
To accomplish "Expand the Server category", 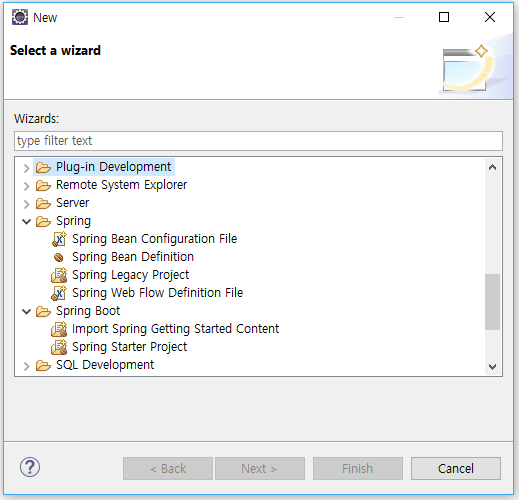I will click(27, 204).
